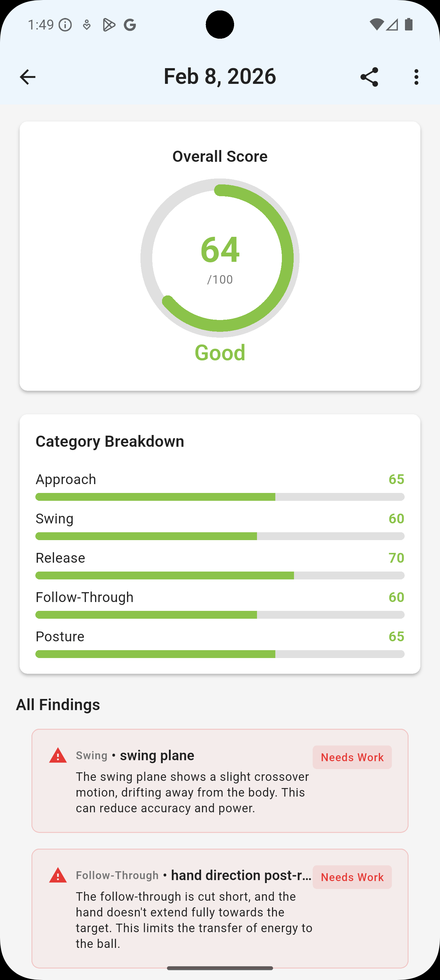Viewport: 440px width, 980px height.
Task: Open the share options
Action: [x=369, y=77]
